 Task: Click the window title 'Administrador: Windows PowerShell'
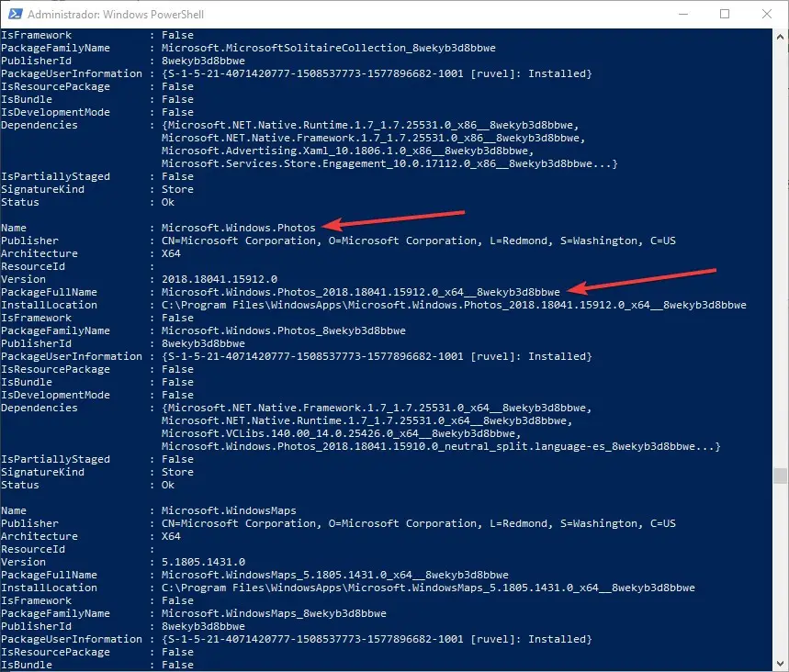point(116,15)
